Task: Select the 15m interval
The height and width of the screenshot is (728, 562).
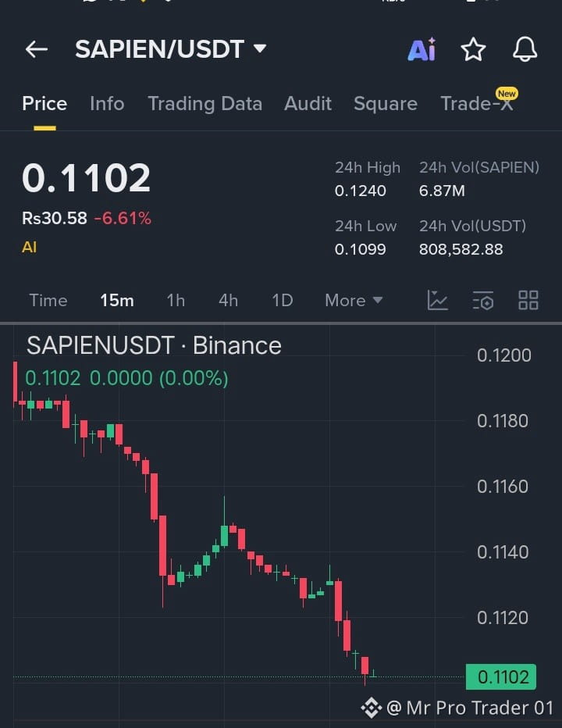Action: point(117,301)
